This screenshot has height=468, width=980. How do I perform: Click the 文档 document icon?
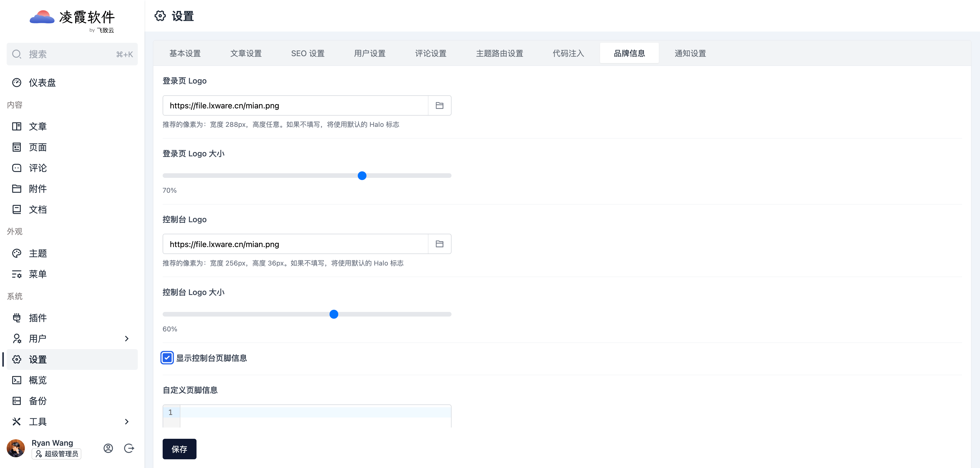pos(17,209)
